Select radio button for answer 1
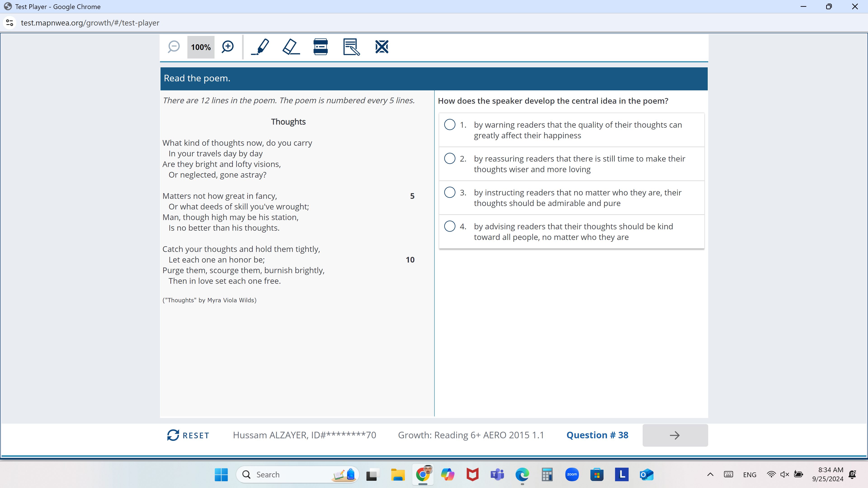 pos(450,124)
